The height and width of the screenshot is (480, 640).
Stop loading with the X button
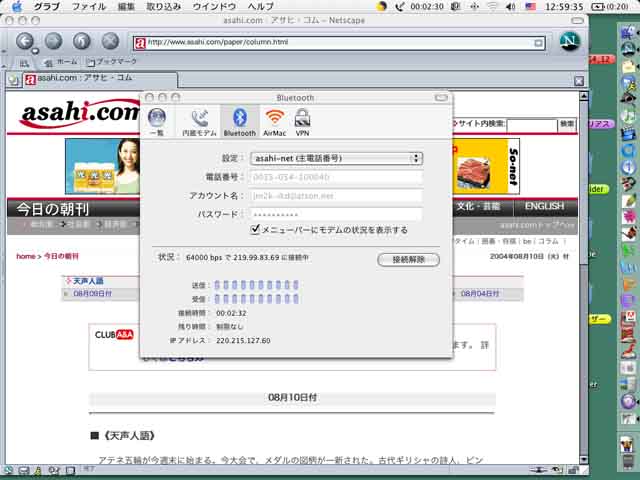[110, 41]
